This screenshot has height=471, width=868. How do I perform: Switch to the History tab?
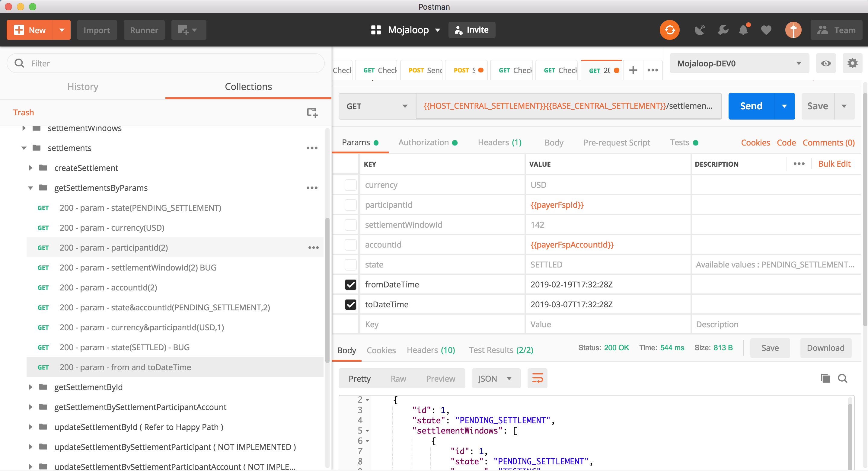coord(83,87)
